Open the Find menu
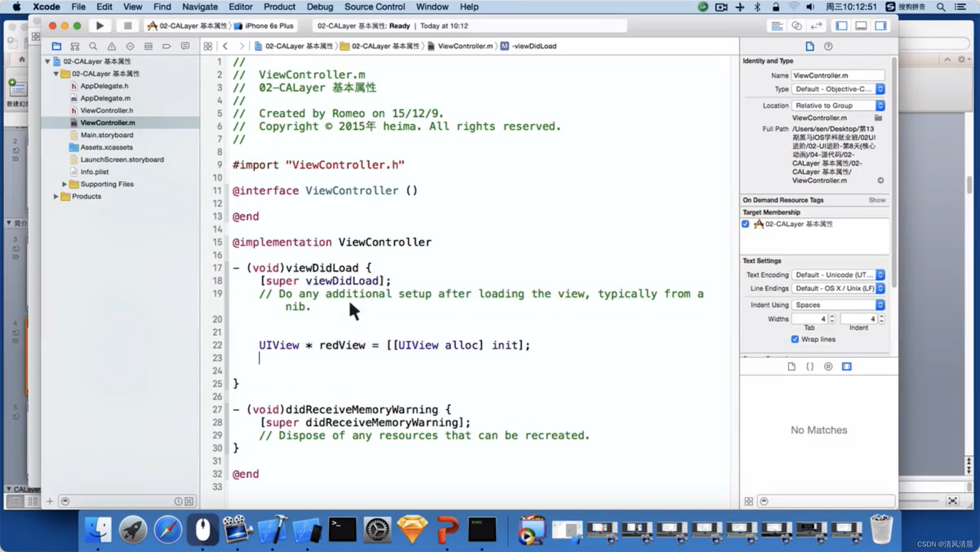This screenshot has height=552, width=980. [162, 7]
